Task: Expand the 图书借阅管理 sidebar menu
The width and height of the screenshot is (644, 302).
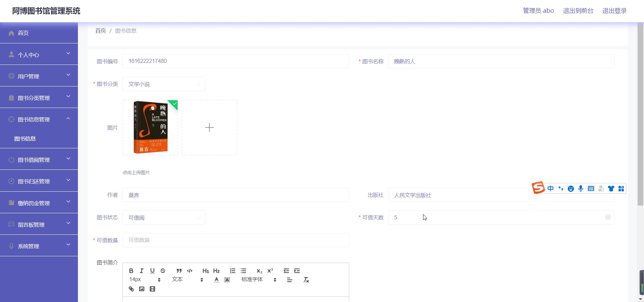Action: click(39, 159)
